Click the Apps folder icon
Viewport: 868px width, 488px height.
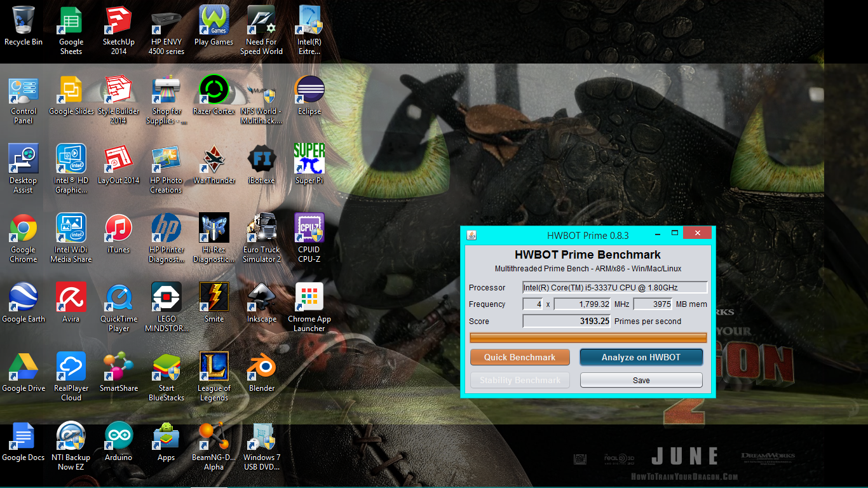[x=166, y=436]
